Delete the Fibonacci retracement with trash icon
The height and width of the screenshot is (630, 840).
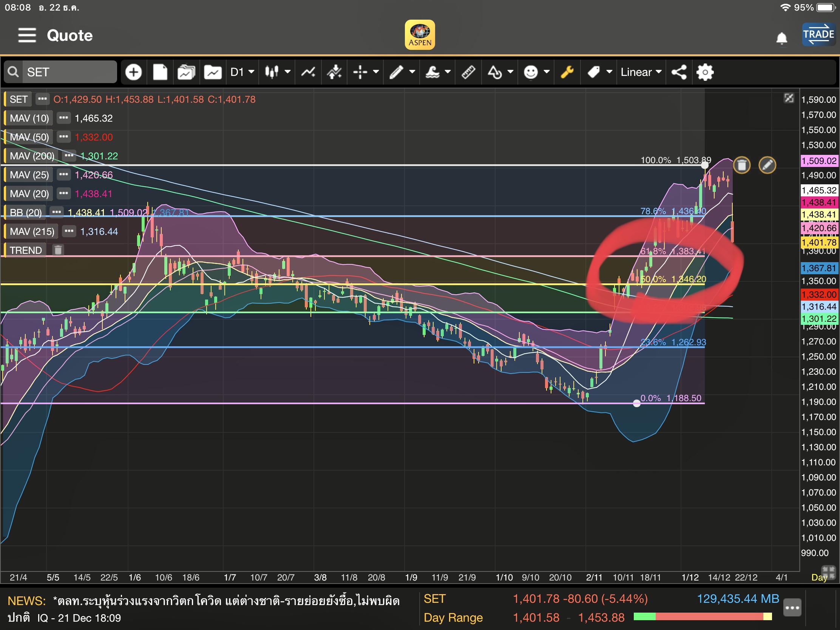click(742, 165)
